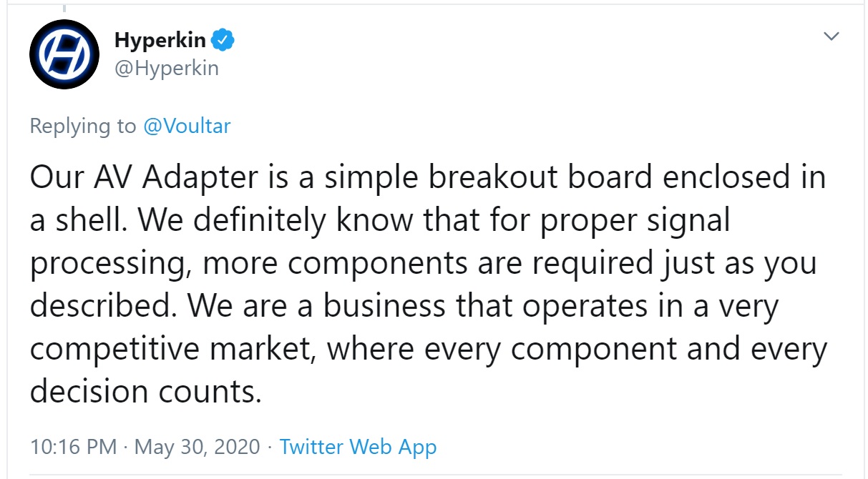Image resolution: width=868 pixels, height=479 pixels.
Task: Click the "Replying to" label
Action: click(82, 127)
